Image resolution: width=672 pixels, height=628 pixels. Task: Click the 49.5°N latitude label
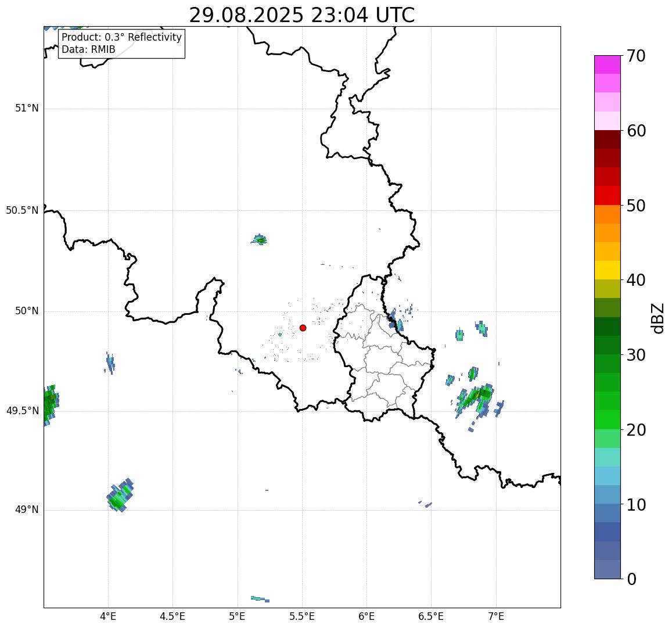pyautogui.click(x=22, y=411)
